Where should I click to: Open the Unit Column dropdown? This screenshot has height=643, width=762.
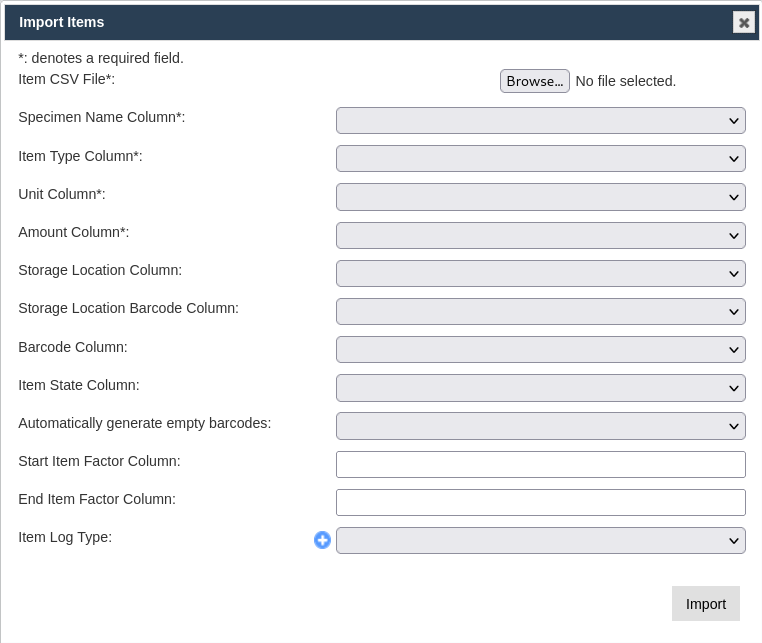tap(540, 197)
